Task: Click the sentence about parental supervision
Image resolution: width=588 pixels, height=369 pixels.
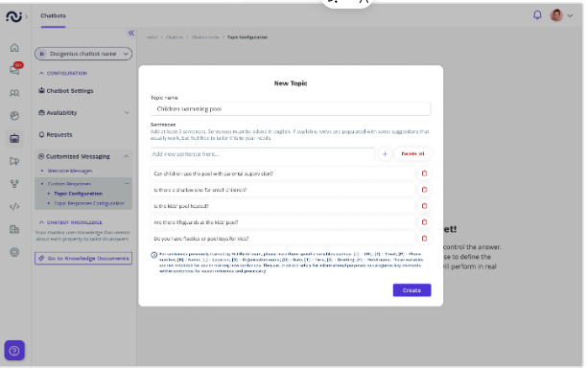Action: (283, 173)
